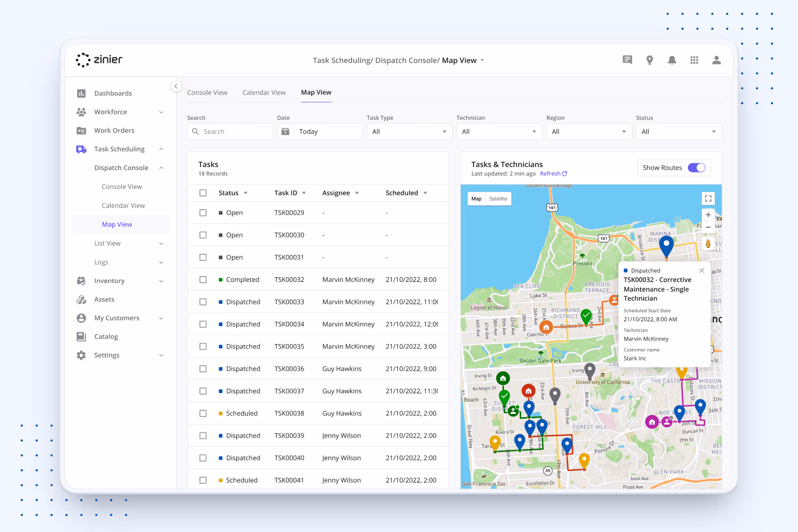Open the Map View breadcrumb dropdown arrow
Viewport: 798px width, 532px height.
(483, 60)
